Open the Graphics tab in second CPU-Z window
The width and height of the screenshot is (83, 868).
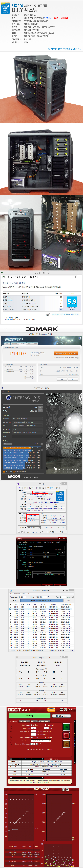coord(51,542)
